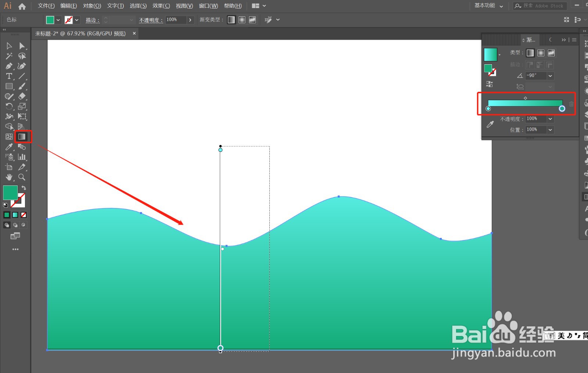Select the Warp width tool

tap(9, 116)
